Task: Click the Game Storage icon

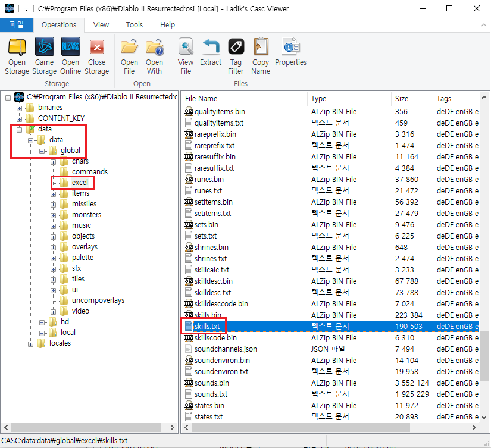Action: tap(45, 47)
